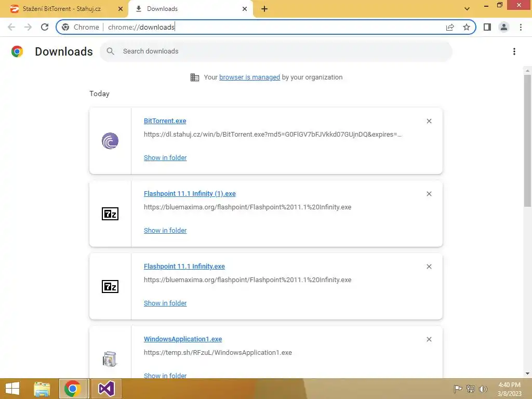Open the Flashpoint 11.1 Infinity (1).exe link

click(x=190, y=194)
